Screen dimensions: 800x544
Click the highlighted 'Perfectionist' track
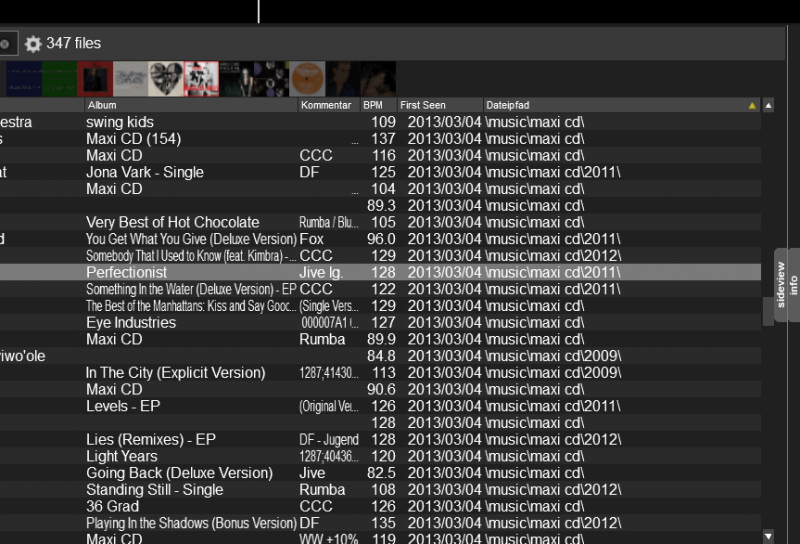coord(380,273)
